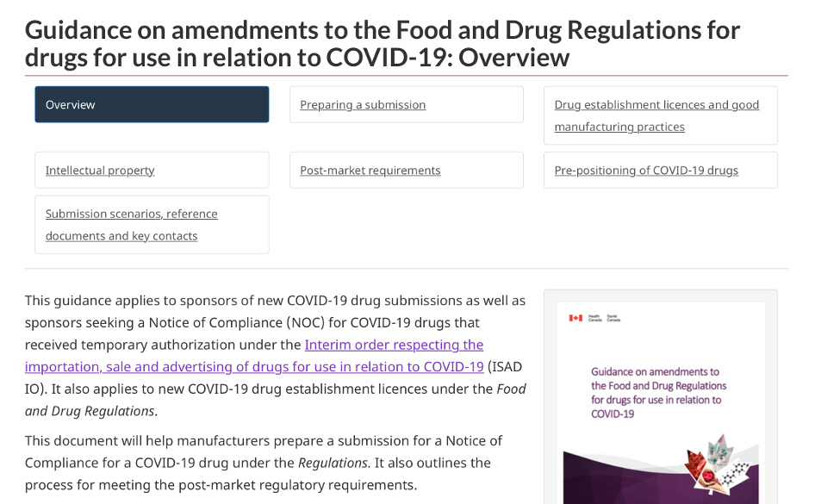This screenshot has height=504, width=815.
Task: Open Submission scenarios, reference documents and key contacts
Action: tap(131, 225)
